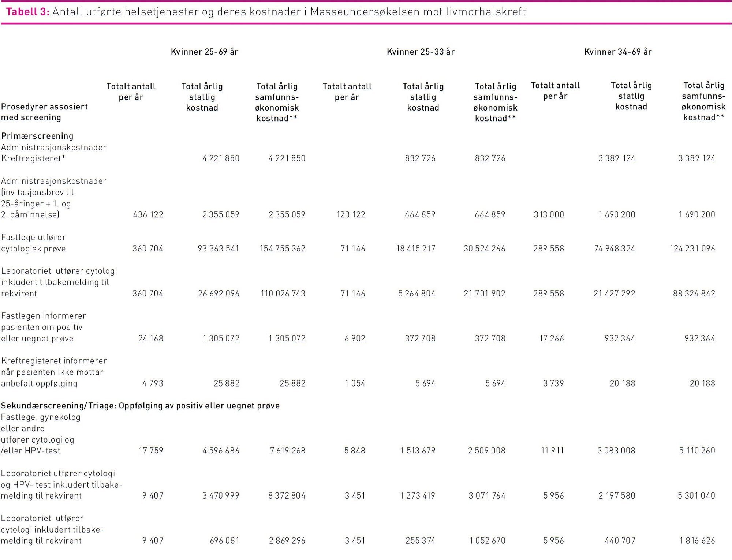This screenshot has width=732, height=560.
Task: Click the value 24 168
Action: click(x=150, y=339)
